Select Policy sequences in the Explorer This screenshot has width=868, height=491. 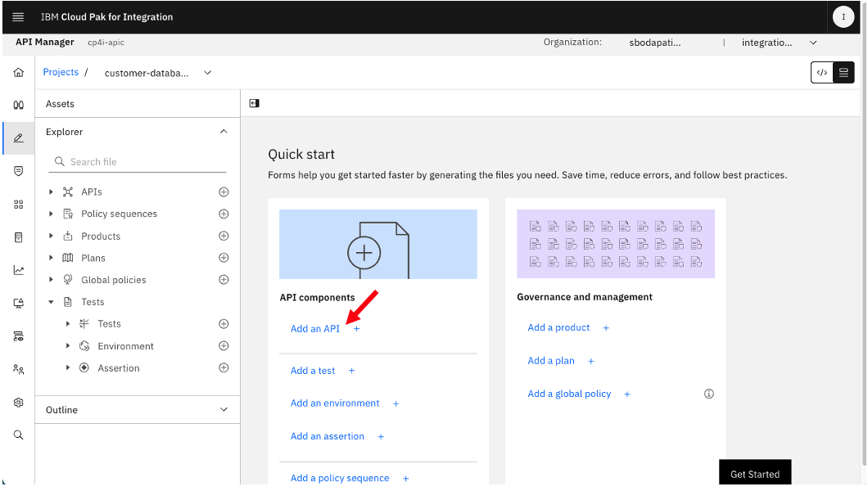(x=119, y=214)
